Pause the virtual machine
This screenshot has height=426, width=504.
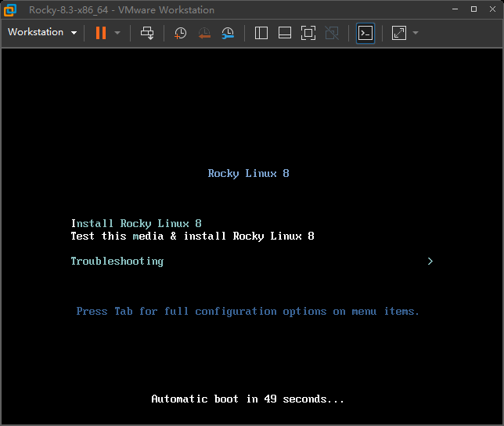coord(101,33)
